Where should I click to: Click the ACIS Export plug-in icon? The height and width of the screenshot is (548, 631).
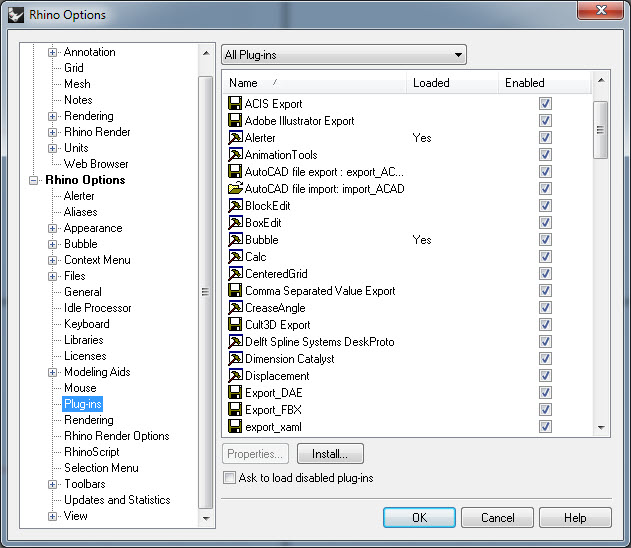click(x=235, y=103)
